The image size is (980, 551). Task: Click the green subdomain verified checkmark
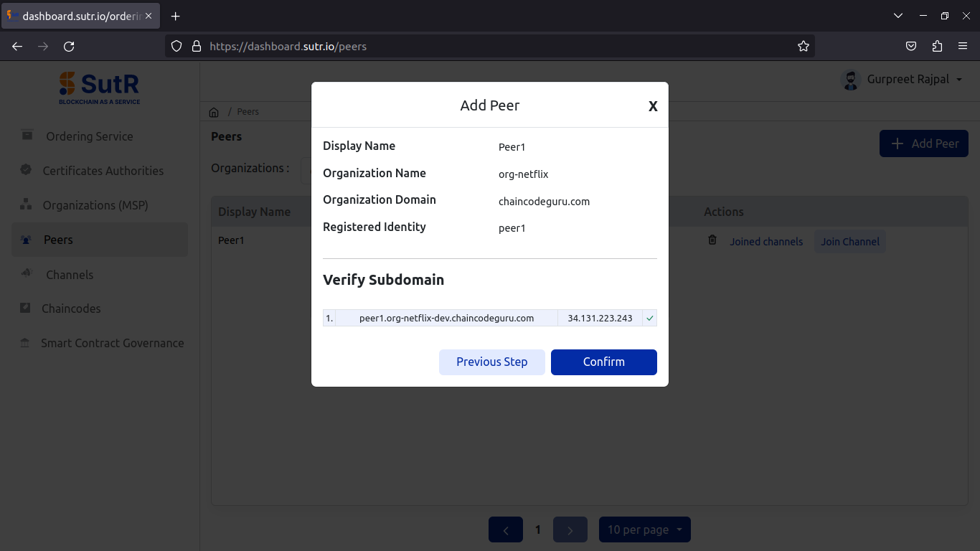pyautogui.click(x=650, y=318)
